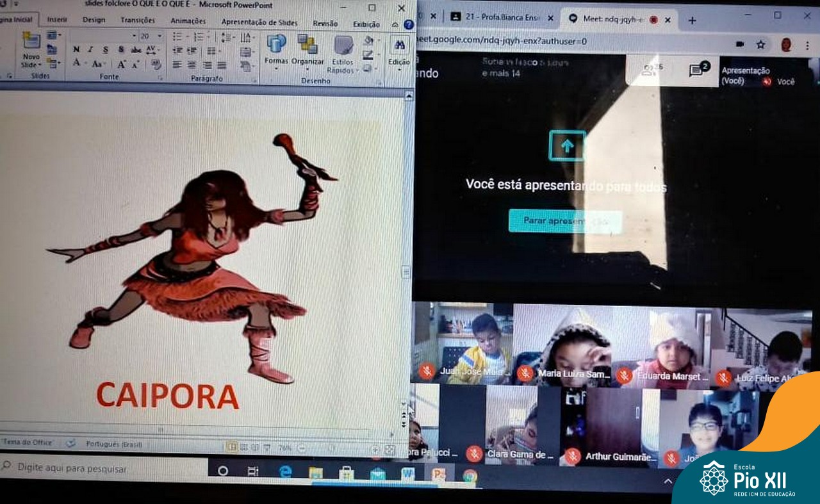Open the Word icon on the taskbar
Viewport: 820px width, 504px height.
pyautogui.click(x=408, y=474)
